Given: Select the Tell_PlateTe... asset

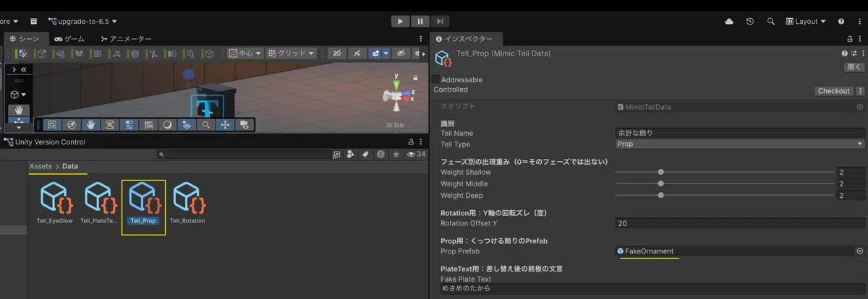Looking at the screenshot, I should pyautogui.click(x=99, y=202).
